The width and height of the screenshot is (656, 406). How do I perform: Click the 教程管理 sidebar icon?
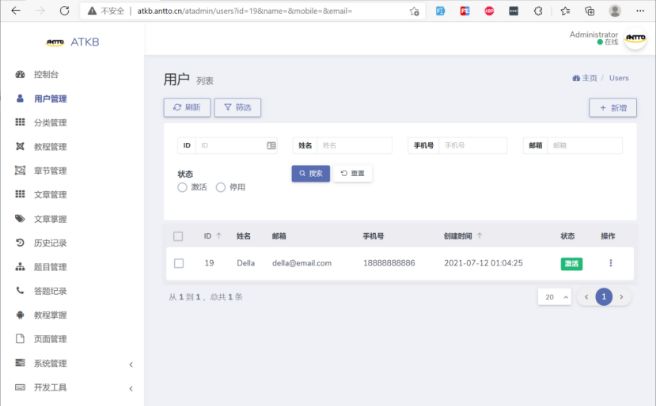[x=20, y=146]
